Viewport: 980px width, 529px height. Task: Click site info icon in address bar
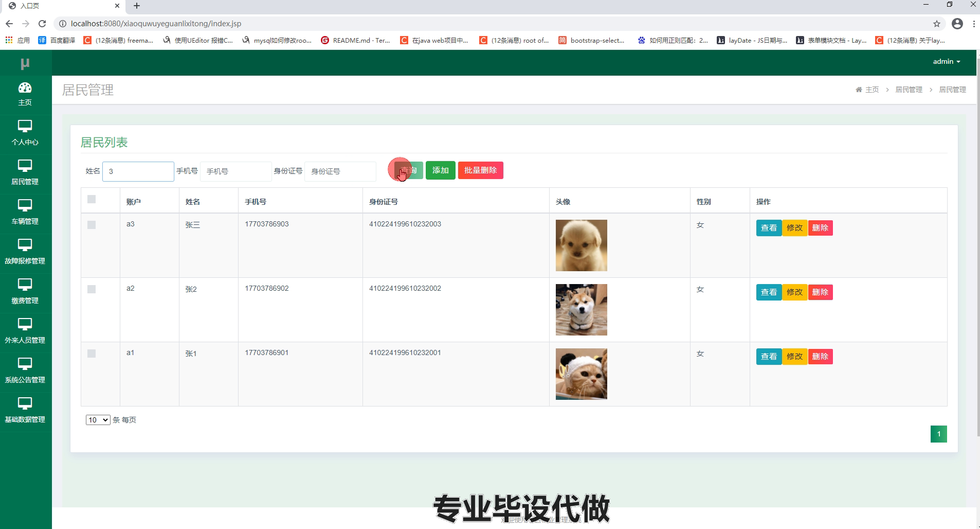tap(62, 24)
